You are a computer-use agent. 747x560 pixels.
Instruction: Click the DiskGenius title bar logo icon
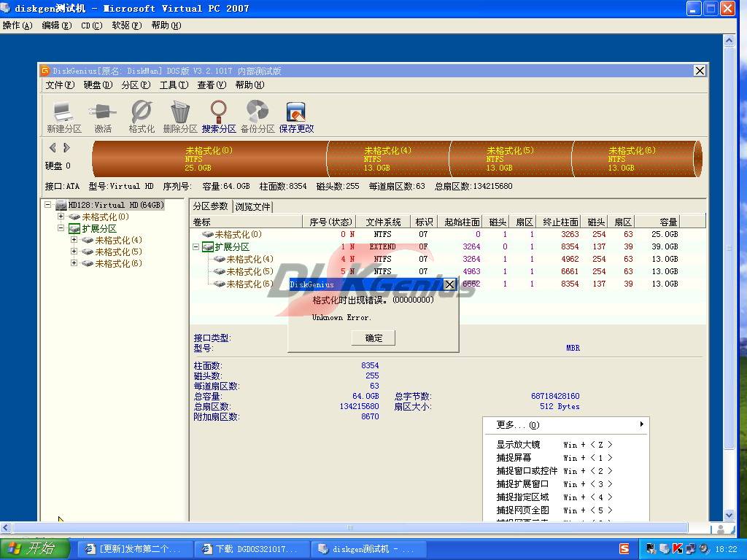pyautogui.click(x=45, y=71)
